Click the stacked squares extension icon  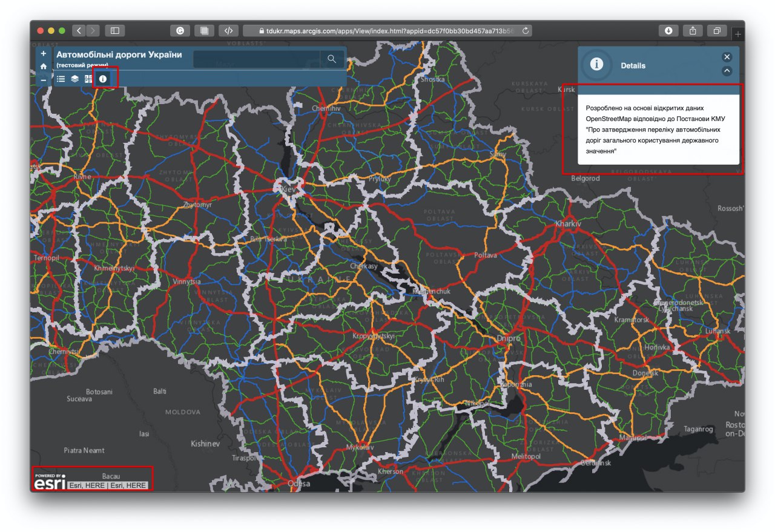click(204, 30)
